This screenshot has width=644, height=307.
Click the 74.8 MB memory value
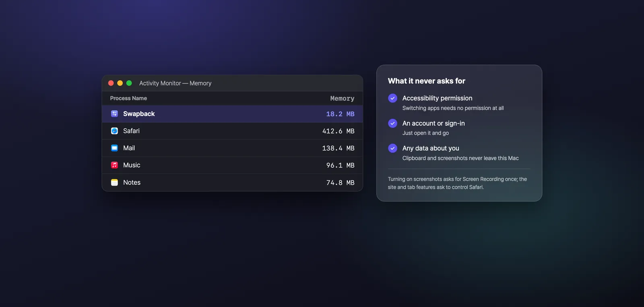pos(340,183)
